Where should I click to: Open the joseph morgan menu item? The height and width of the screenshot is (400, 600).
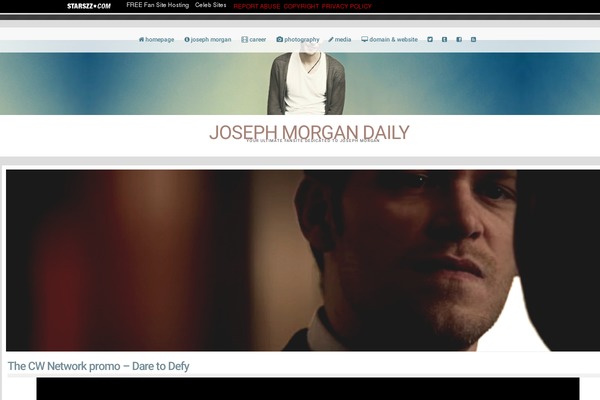pos(208,39)
